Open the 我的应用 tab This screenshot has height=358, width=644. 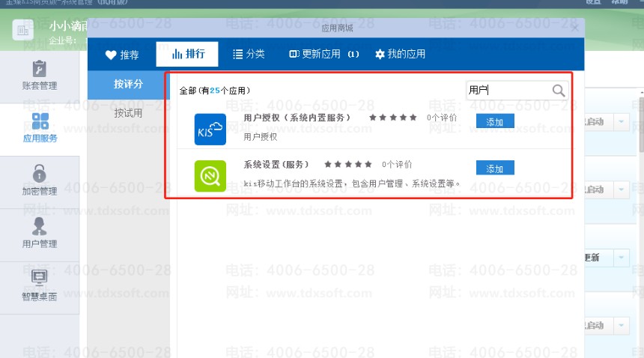pyautogui.click(x=400, y=54)
